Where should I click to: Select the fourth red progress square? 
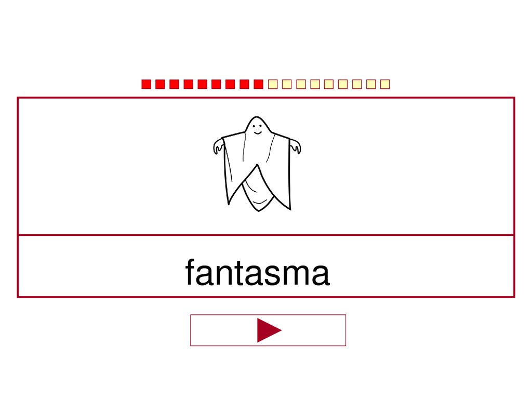coord(188,84)
